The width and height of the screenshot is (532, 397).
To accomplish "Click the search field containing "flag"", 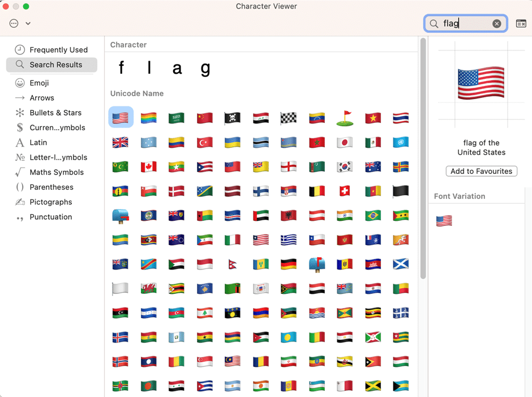I will pos(464,23).
